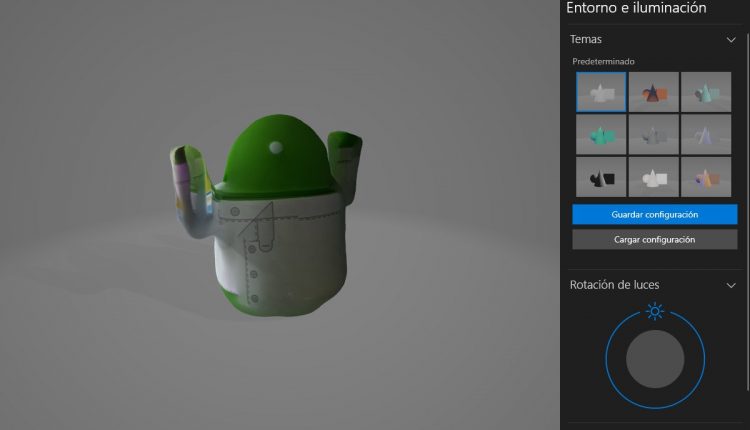
Task: Click the Guardar configuración button
Action: coord(655,214)
